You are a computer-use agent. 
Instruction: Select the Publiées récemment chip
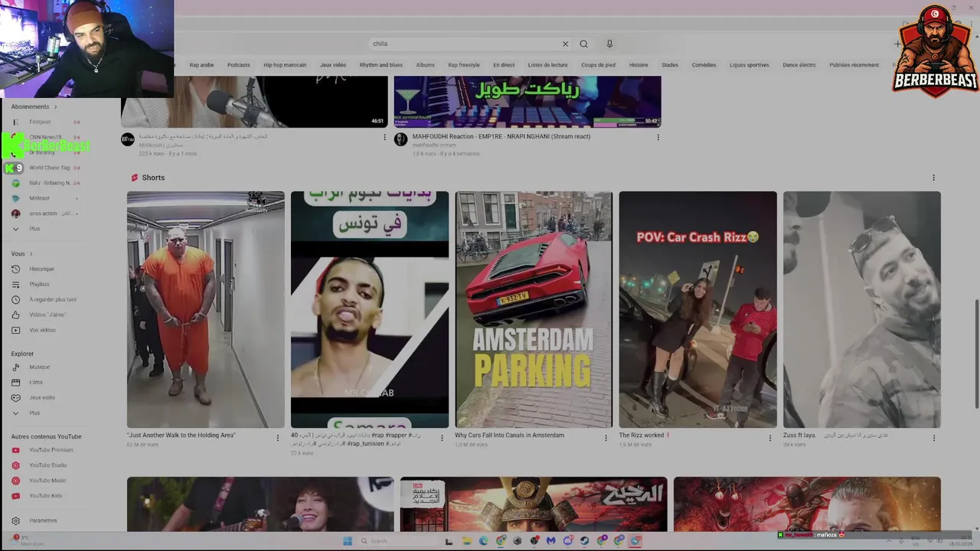pos(854,65)
